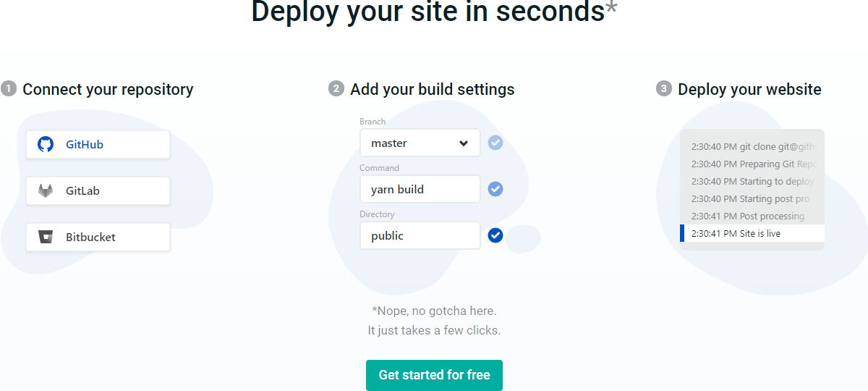This screenshot has height=391, width=868.
Task: Toggle the checkmark beside Branch field
Action: (x=495, y=143)
